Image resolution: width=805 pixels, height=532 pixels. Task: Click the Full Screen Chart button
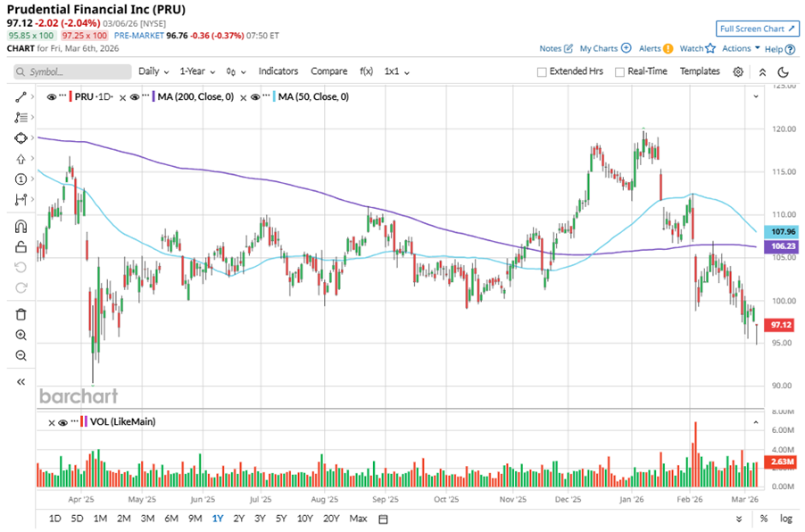click(x=755, y=29)
